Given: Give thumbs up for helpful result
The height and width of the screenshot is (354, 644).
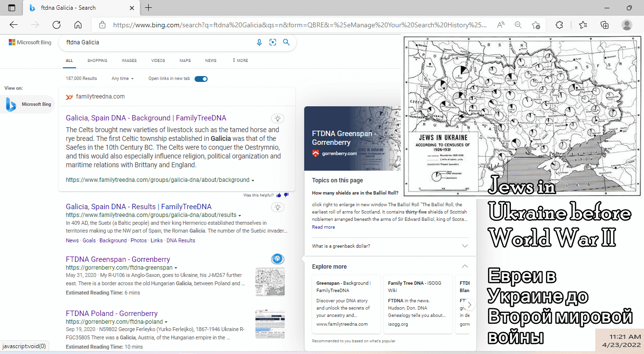Looking at the screenshot, I should point(279,195).
